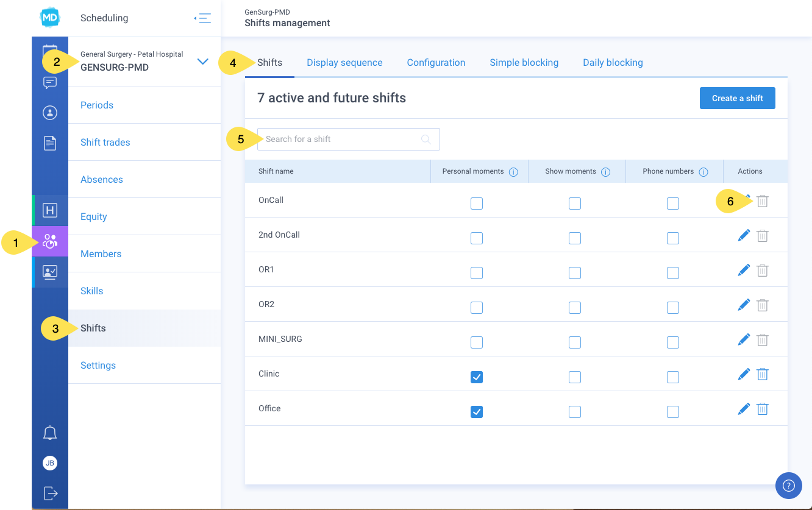Open the Shift trades menu link
Screen dimensions: 812x510
pos(105,142)
